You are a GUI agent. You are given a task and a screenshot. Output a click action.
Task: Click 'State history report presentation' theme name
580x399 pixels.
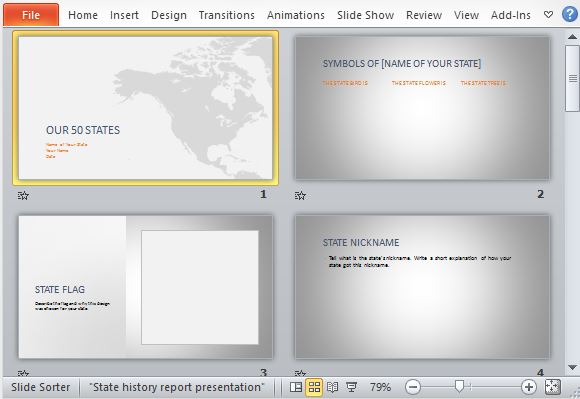click(177, 387)
